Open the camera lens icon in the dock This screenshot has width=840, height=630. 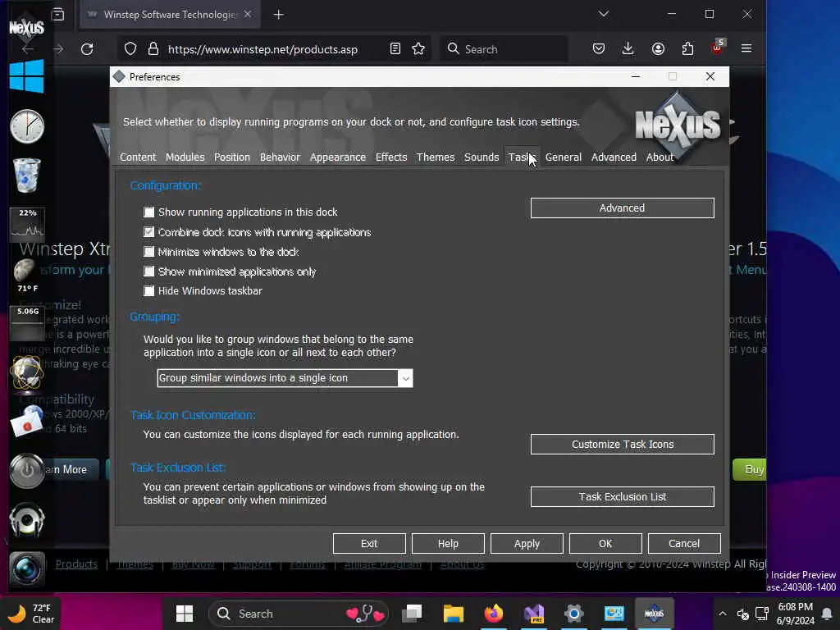(27, 569)
